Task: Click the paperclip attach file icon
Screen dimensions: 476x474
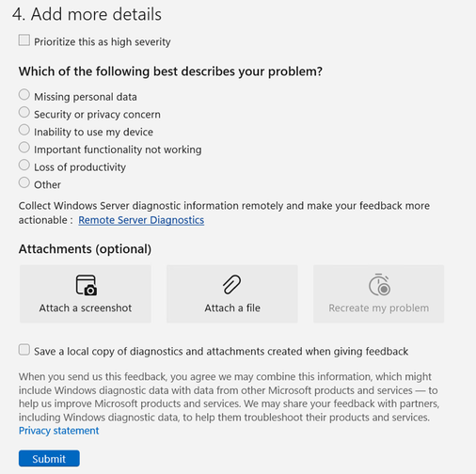Action: click(x=232, y=285)
